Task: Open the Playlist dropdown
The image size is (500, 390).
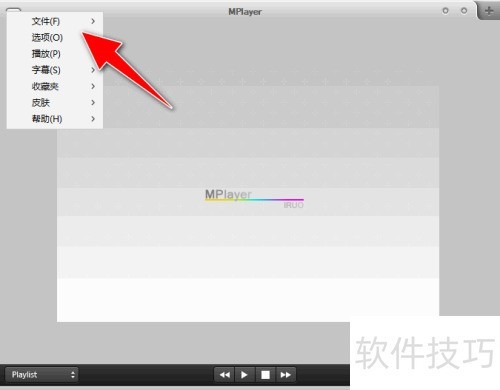Action: [x=42, y=375]
